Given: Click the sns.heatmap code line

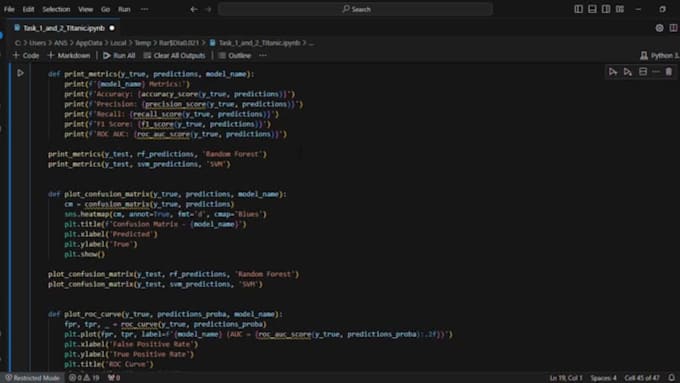Looking at the screenshot, I should [x=165, y=214].
